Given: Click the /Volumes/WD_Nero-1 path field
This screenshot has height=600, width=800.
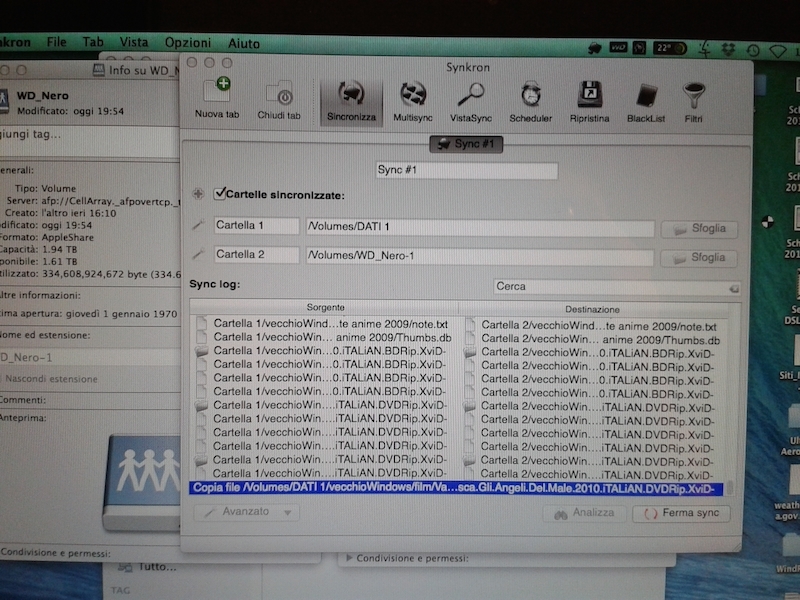Looking at the screenshot, I should (x=480, y=256).
